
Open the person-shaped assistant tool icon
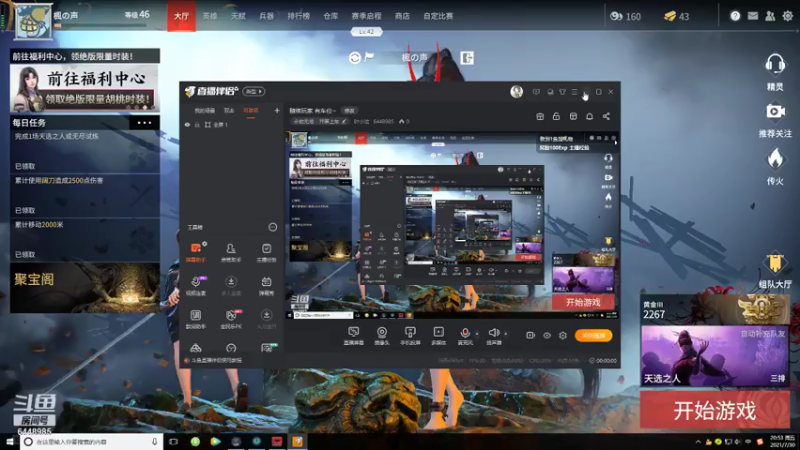pyautogui.click(x=231, y=253)
